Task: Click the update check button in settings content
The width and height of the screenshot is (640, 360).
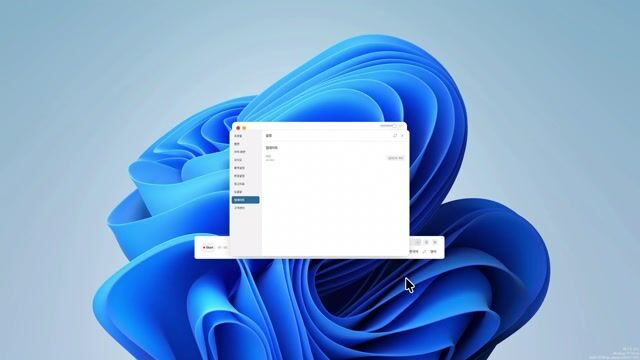Action: pyautogui.click(x=396, y=158)
